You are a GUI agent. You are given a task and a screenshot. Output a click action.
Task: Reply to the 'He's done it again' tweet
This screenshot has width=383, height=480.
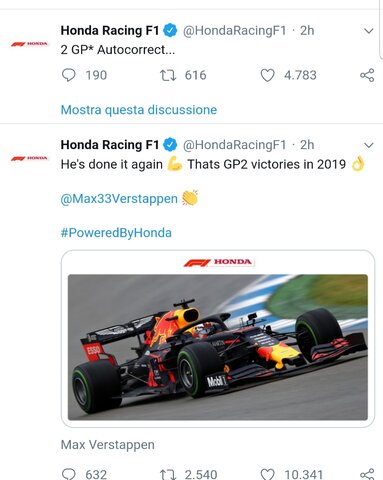click(69, 474)
